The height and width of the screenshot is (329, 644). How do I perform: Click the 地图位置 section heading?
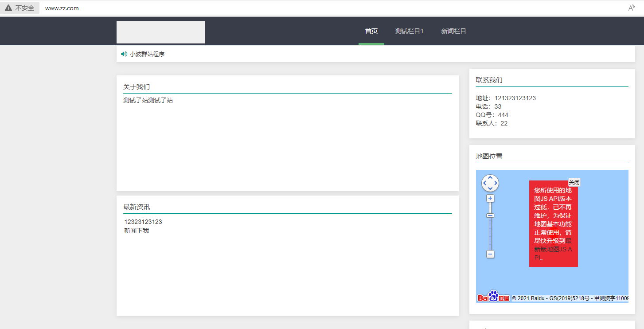pyautogui.click(x=489, y=157)
